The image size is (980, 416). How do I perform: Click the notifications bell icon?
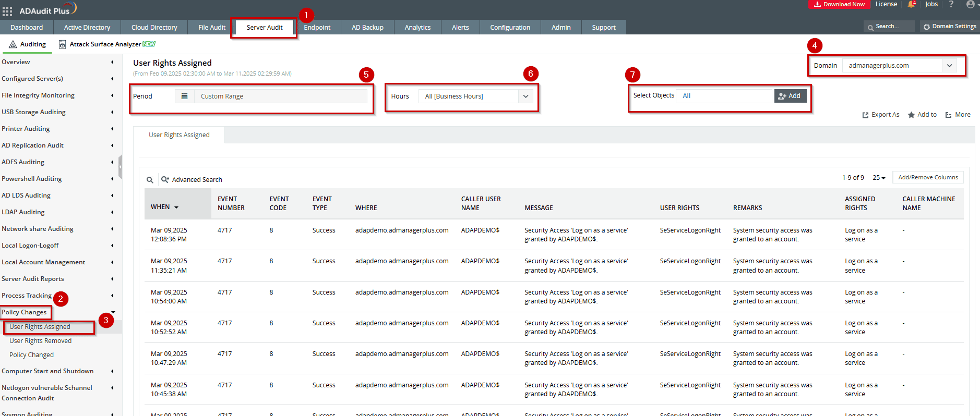(x=911, y=5)
